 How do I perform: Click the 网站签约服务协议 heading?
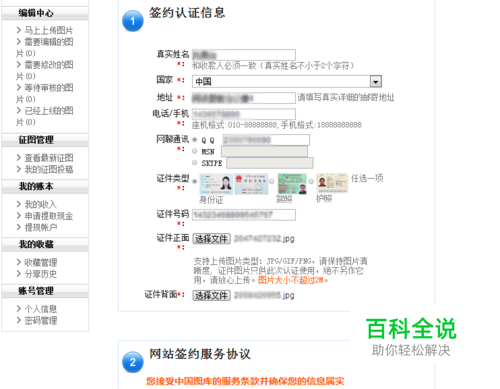pos(200,354)
